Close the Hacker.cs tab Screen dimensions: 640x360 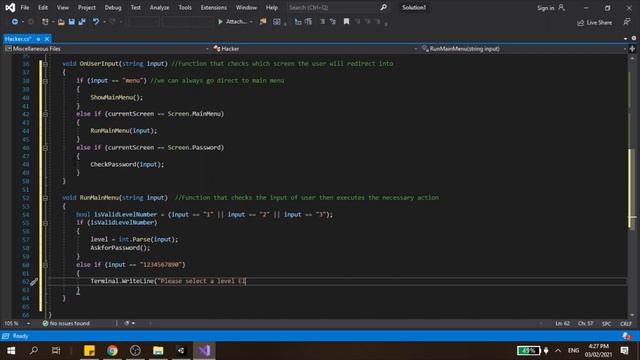click(47, 39)
